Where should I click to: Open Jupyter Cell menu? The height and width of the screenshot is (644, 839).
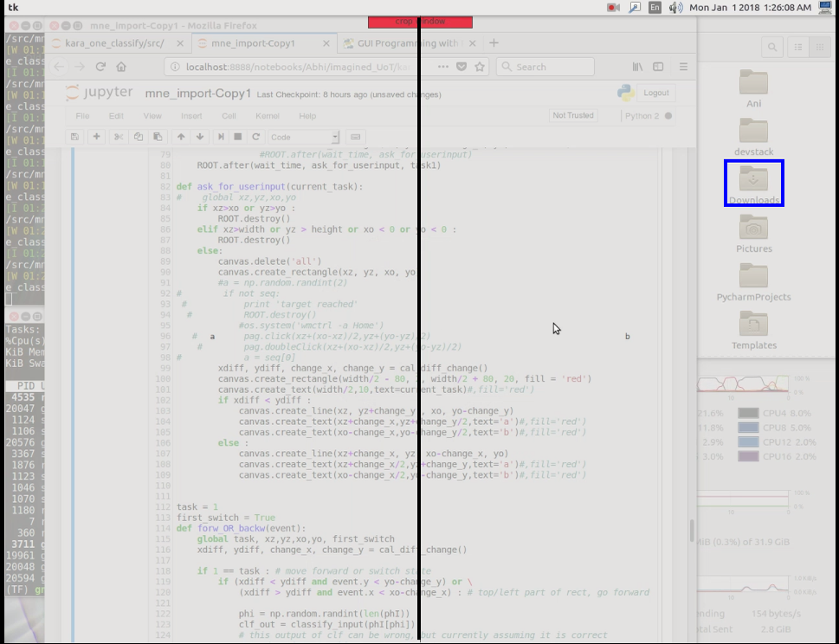(229, 115)
